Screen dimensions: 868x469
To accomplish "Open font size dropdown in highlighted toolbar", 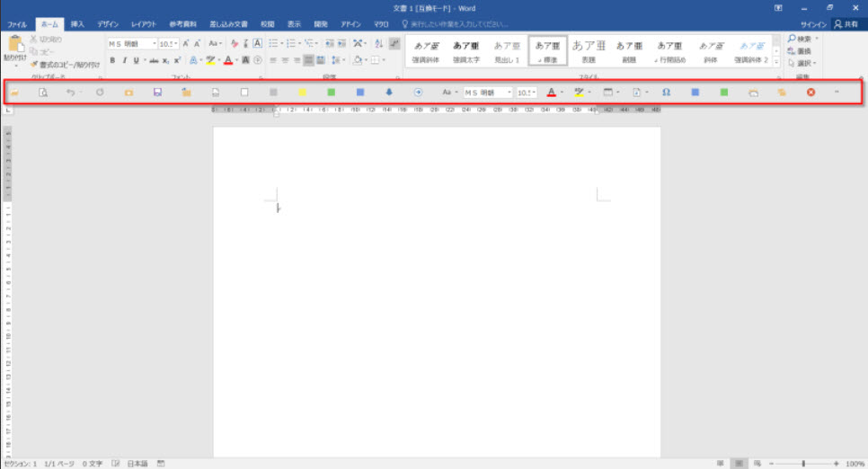I will pyautogui.click(x=535, y=92).
